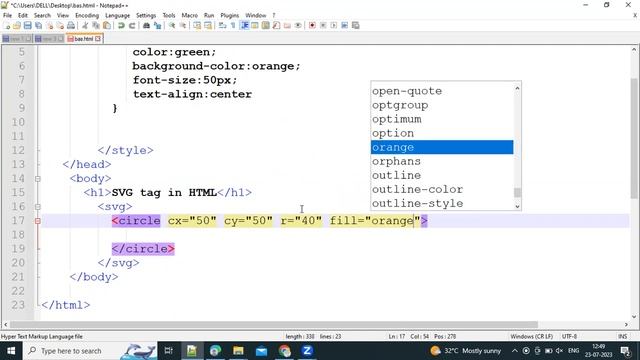640x360 pixels.
Task: Toggle the Indent Guide toolbar icon
Action: tap(244, 25)
